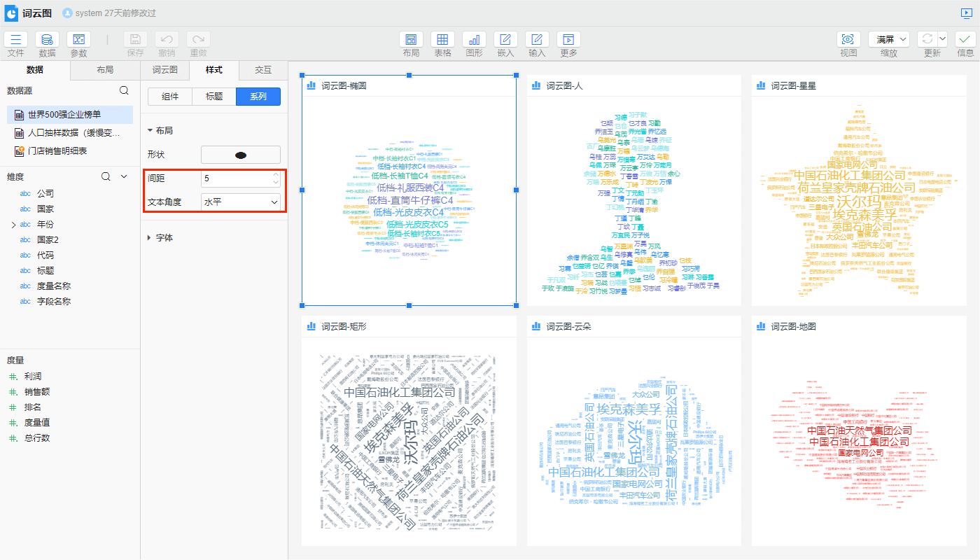This screenshot has height=560, width=980.
Task: Click the 视图 (View) toolbar icon
Action: click(x=848, y=40)
